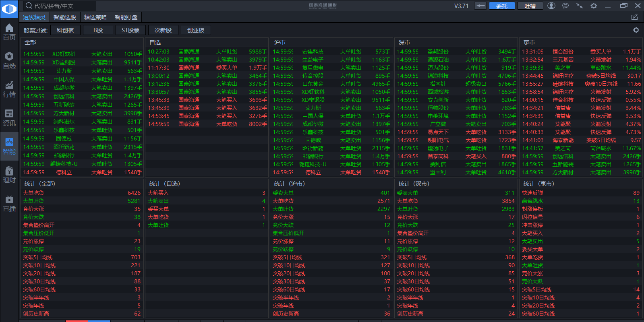Select the 中国人保 row in the 全部 panel
The image size is (644, 322).
pos(82,79)
